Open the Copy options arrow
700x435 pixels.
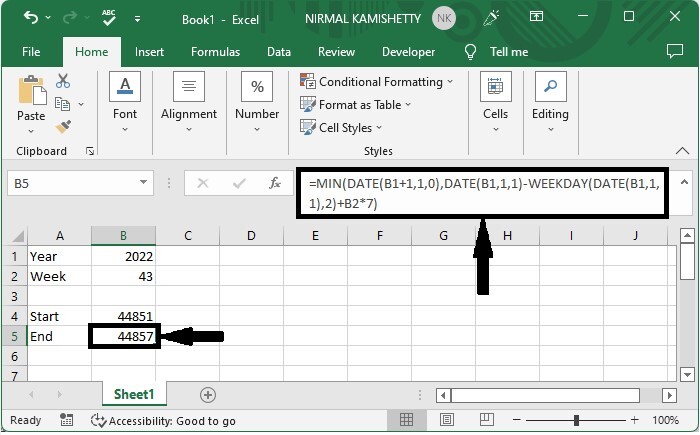pyautogui.click(x=81, y=104)
